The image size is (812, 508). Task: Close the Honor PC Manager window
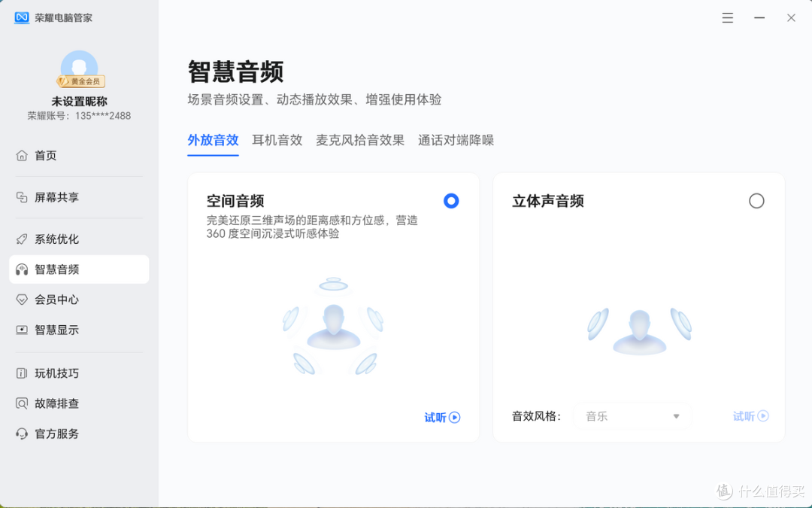click(x=791, y=17)
